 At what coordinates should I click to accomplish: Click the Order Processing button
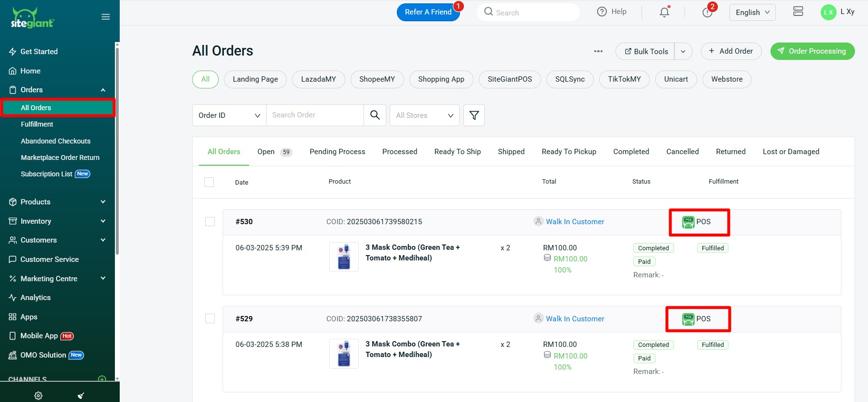pos(812,51)
